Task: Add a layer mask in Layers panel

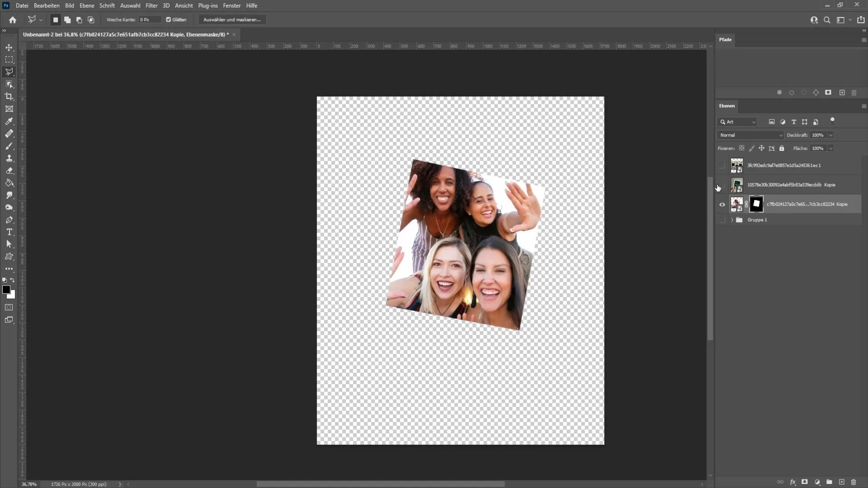Action: coord(805,482)
